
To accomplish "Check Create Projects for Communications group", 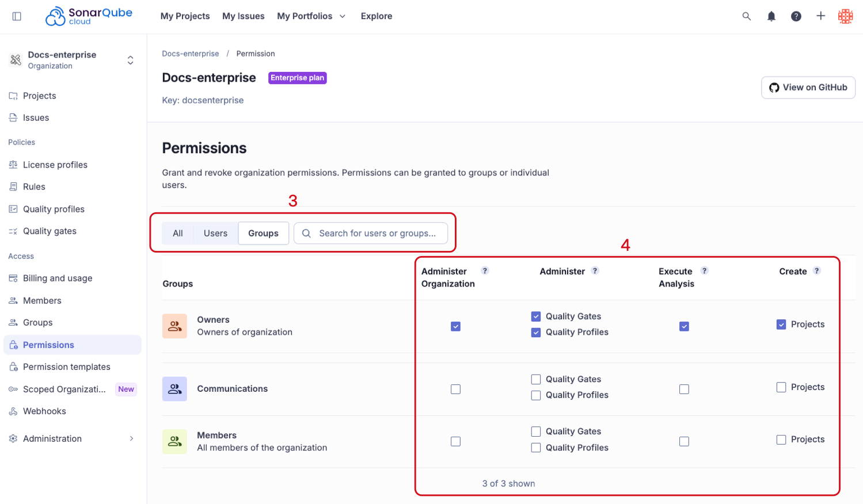I will (x=781, y=387).
